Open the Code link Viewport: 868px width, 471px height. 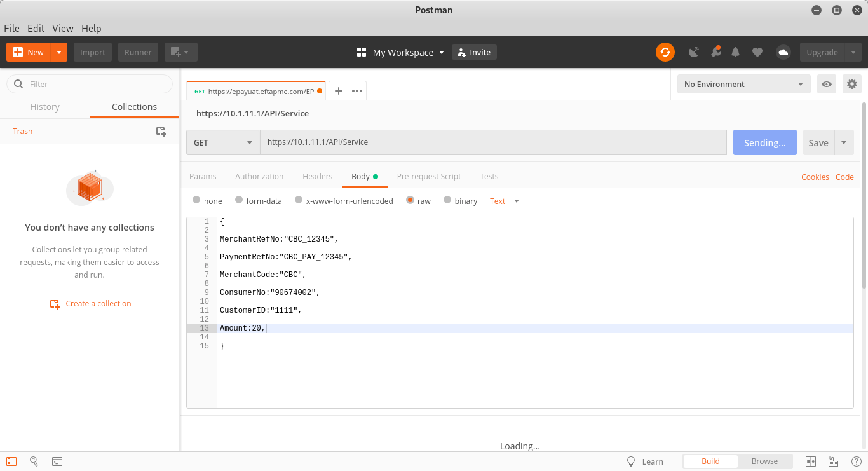point(844,177)
